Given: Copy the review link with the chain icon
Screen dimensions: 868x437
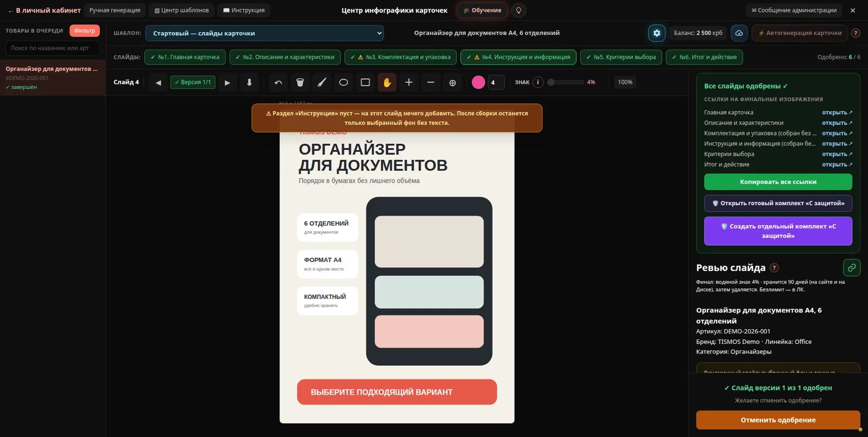Looking at the screenshot, I should (x=852, y=267).
